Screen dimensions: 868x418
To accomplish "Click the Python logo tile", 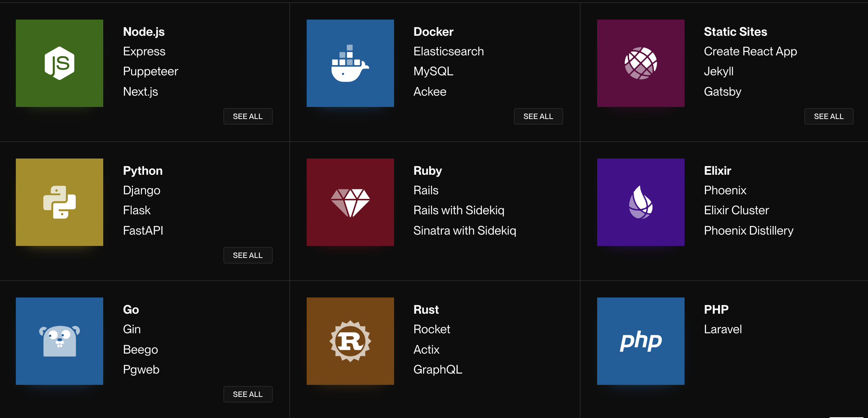I will [60, 202].
